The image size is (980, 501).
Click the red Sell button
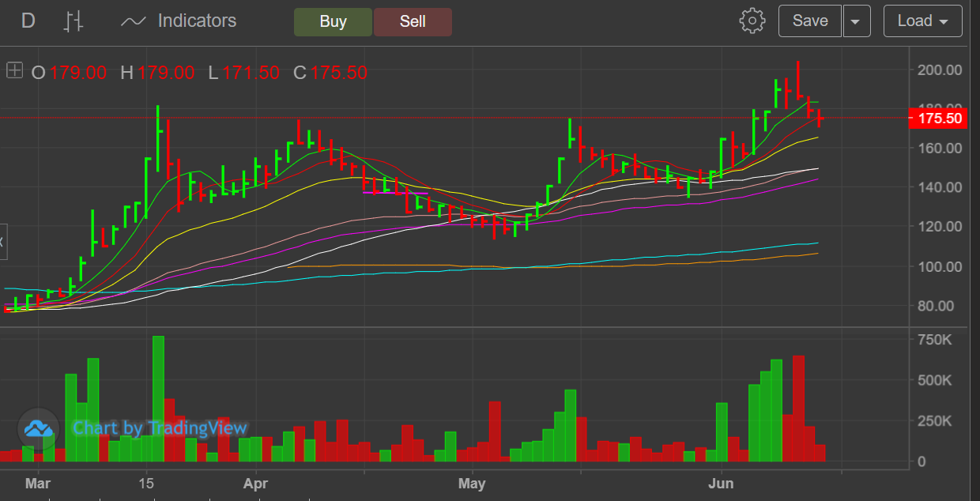click(413, 21)
